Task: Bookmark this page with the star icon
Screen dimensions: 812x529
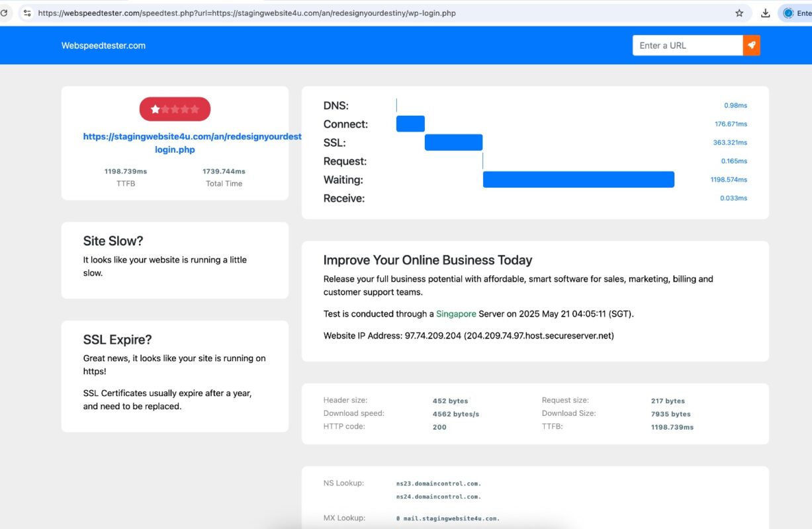Action: 739,13
